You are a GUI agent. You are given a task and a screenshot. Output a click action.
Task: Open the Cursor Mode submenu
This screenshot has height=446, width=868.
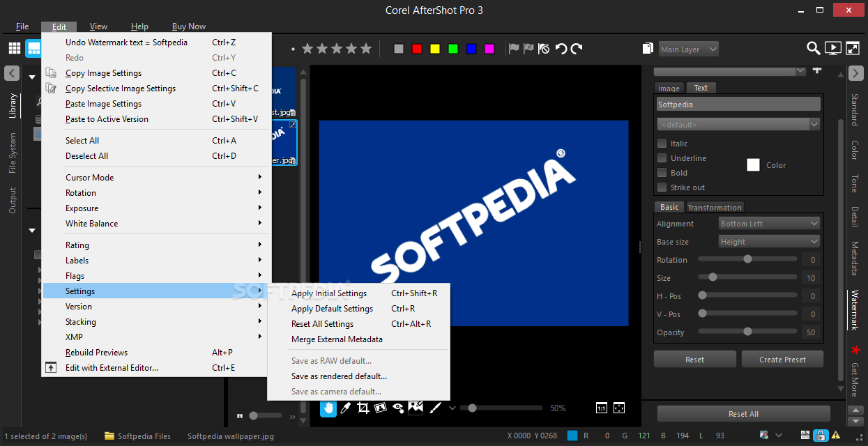coord(155,178)
